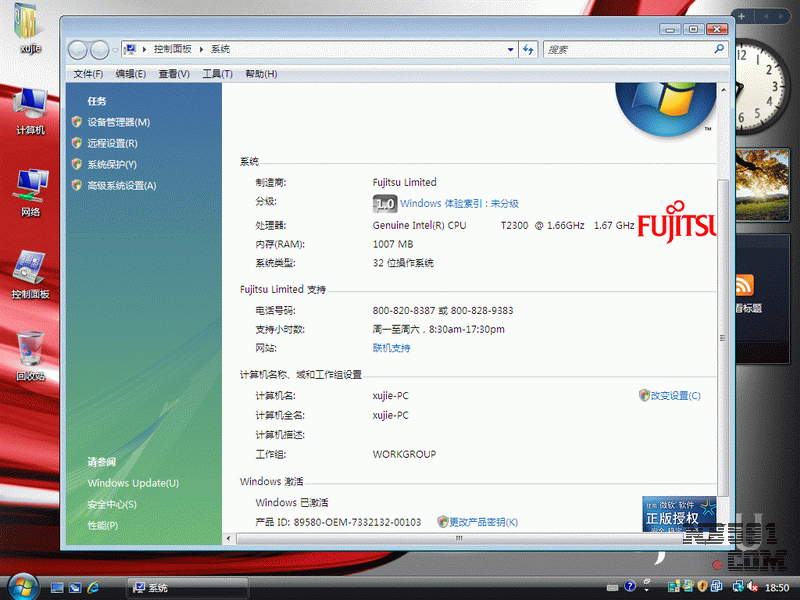This screenshot has width=800, height=600.
Task: Expand the 控制面板 breadcrumb arrow in address bar
Action: click(201, 49)
